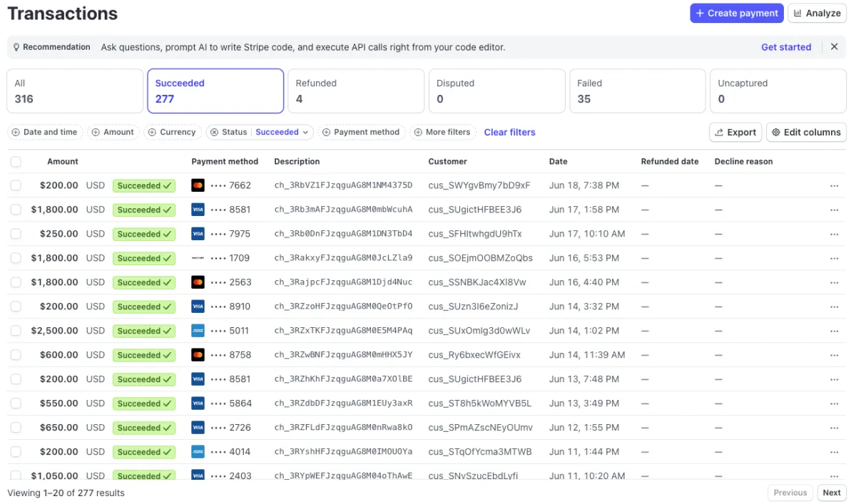Select the Succeeded 277 tab

point(215,91)
